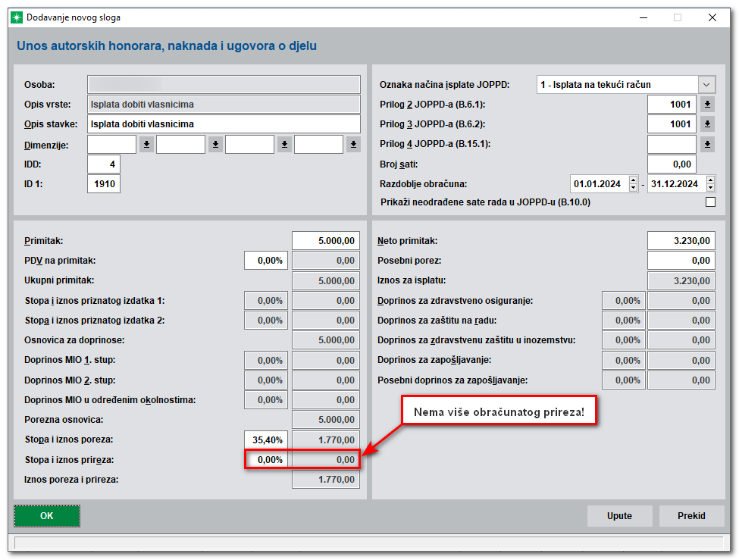
Task: Click Osnovica za doprinose value field
Action: coord(326,340)
